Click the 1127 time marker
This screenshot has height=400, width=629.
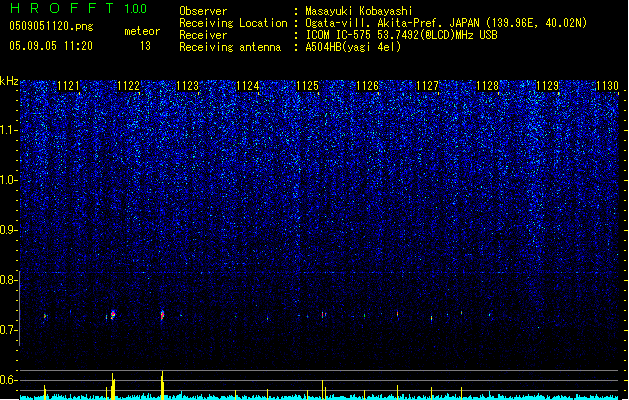(428, 86)
